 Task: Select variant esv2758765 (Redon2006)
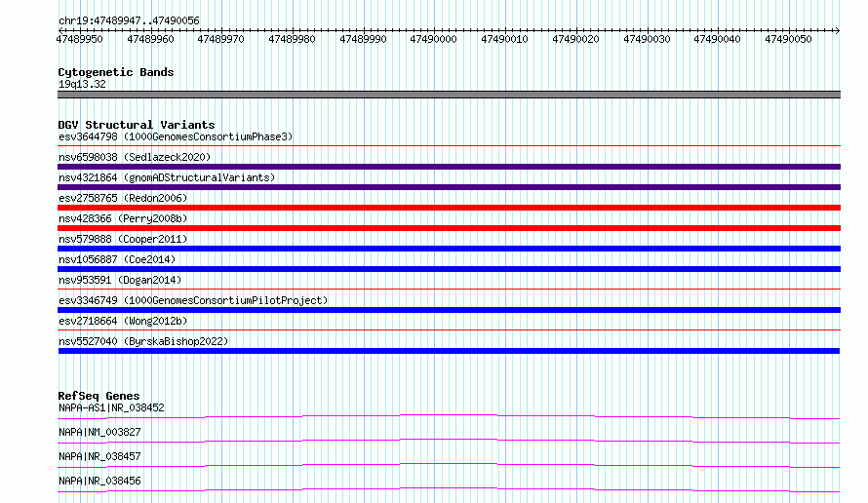[123, 198]
